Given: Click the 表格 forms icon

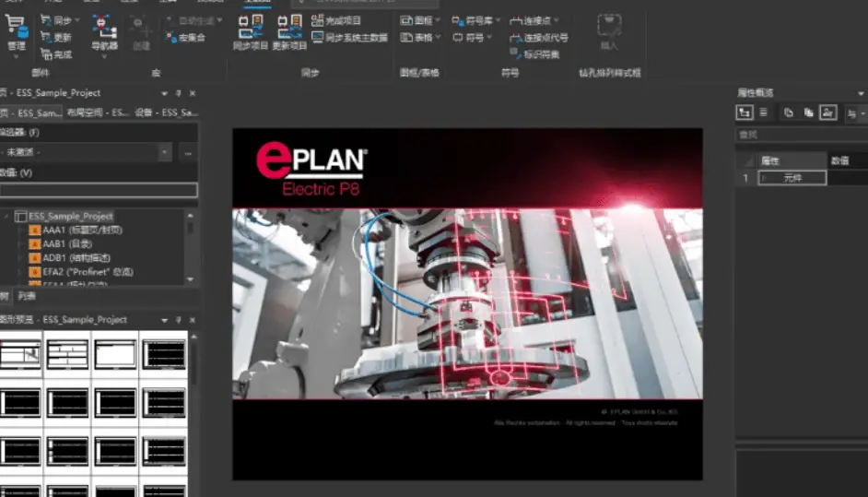Looking at the screenshot, I should pos(406,37).
